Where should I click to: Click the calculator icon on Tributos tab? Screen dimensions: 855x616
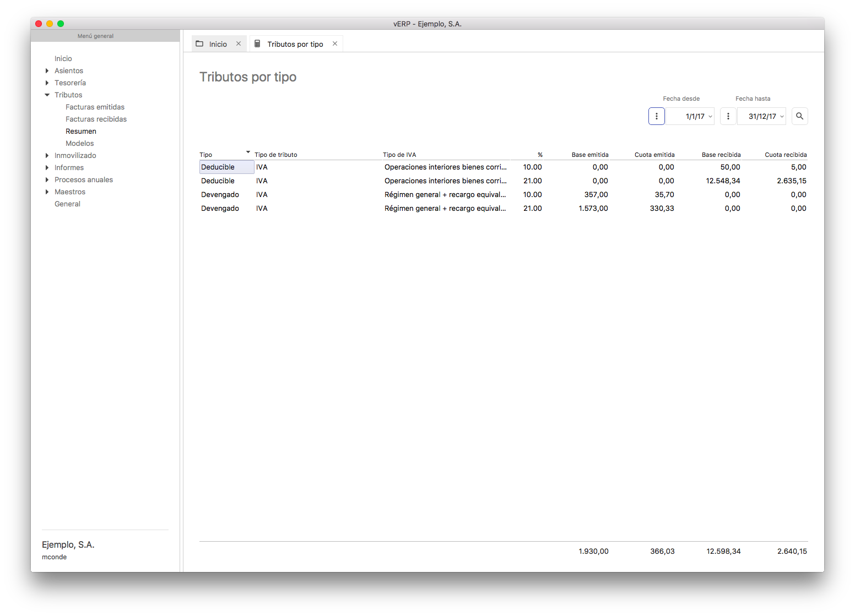tap(257, 44)
